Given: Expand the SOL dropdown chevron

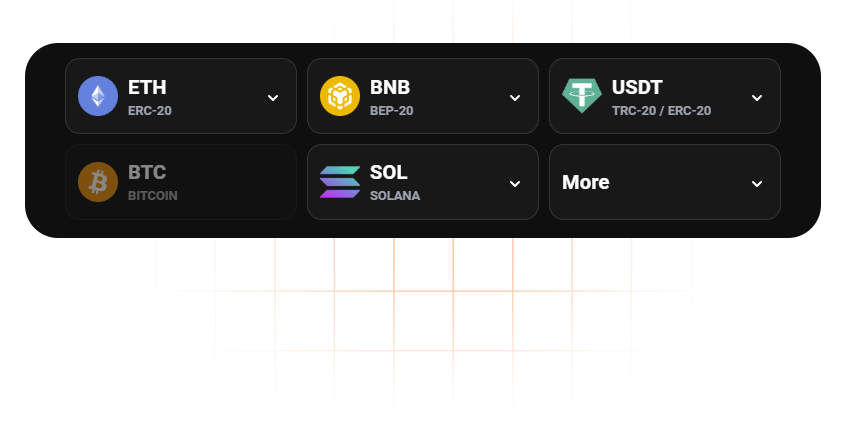Looking at the screenshot, I should click(515, 183).
